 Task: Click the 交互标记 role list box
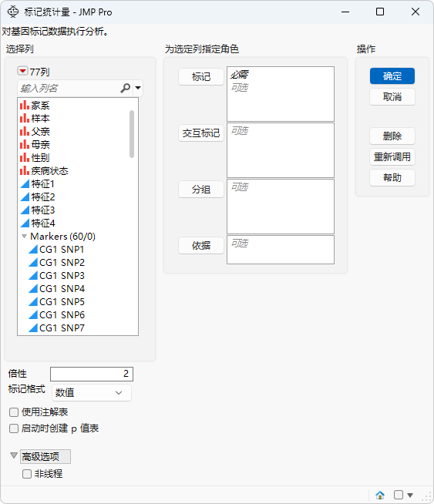click(x=281, y=150)
